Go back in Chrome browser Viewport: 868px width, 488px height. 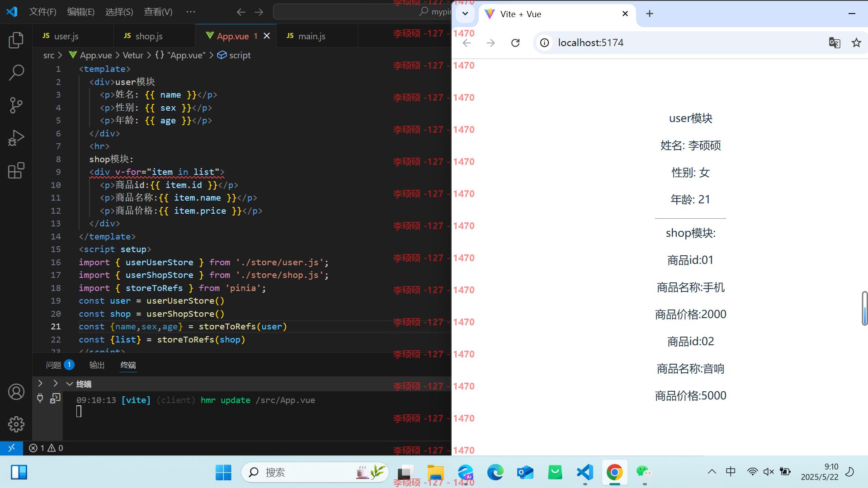click(467, 42)
